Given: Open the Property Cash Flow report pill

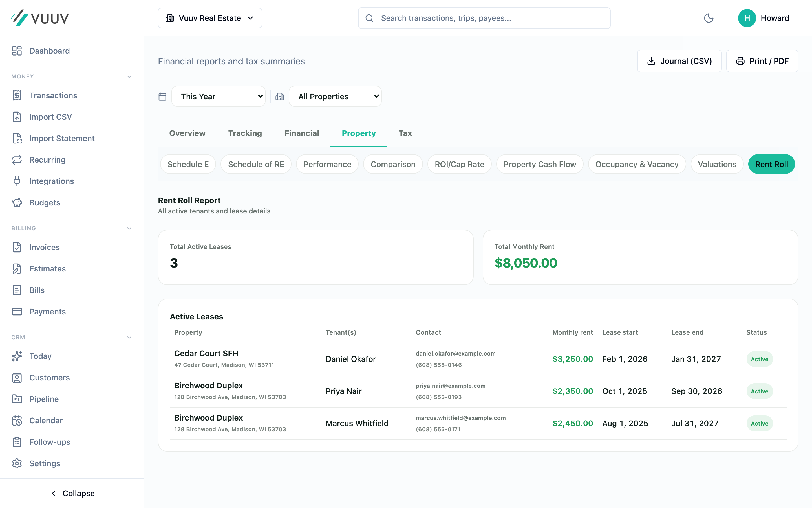Looking at the screenshot, I should pyautogui.click(x=540, y=164).
